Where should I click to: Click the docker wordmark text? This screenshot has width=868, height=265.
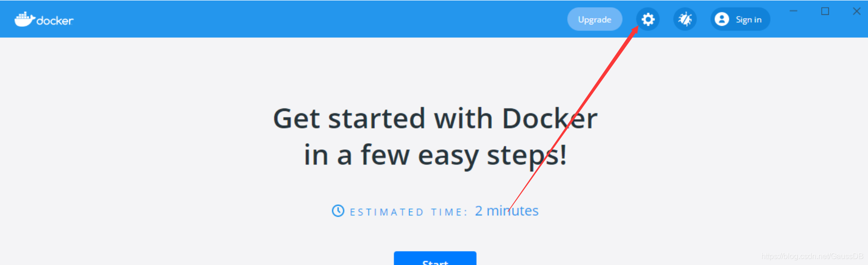tap(55, 21)
